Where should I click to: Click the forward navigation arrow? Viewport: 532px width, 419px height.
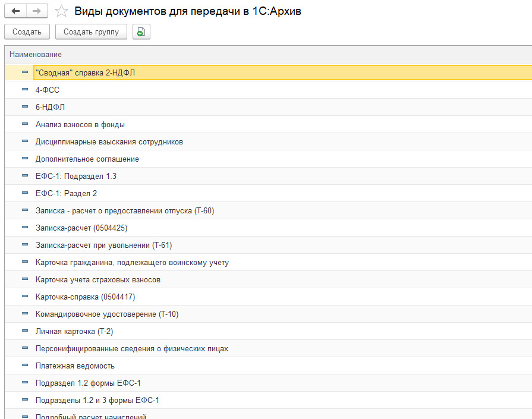[x=36, y=11]
